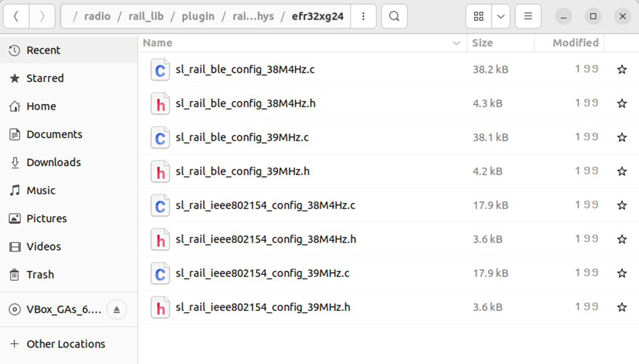639x364 pixels.
Task: Click the sl_rail_ieee802154_config_39MHz.h file icon
Action: (x=160, y=308)
